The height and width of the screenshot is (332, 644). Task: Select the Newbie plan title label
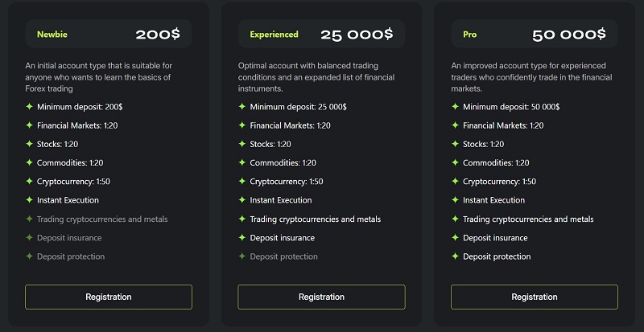(x=52, y=35)
